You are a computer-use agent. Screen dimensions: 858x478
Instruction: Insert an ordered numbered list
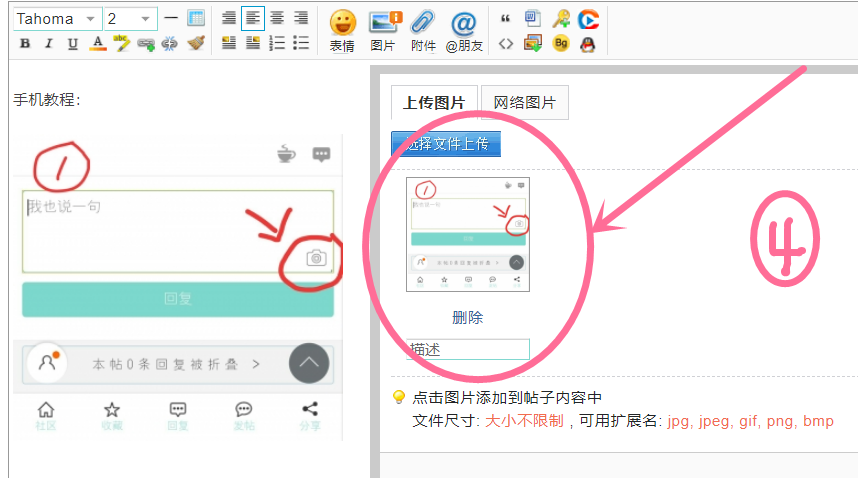[x=277, y=43]
